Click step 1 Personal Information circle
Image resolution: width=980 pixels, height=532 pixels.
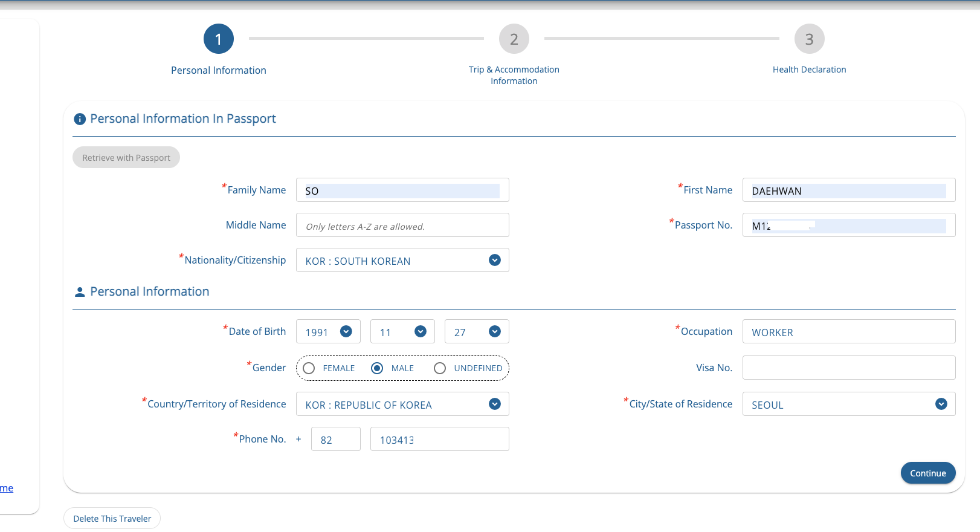click(218, 39)
